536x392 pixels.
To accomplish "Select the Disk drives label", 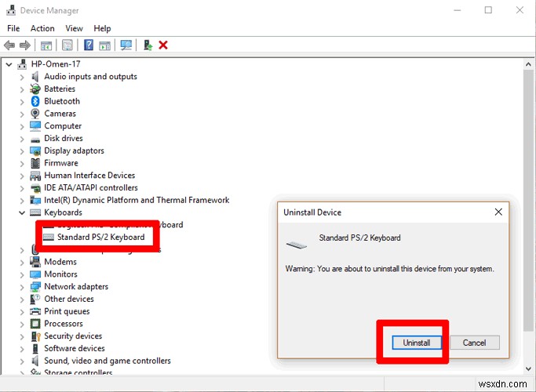I will pyautogui.click(x=64, y=138).
